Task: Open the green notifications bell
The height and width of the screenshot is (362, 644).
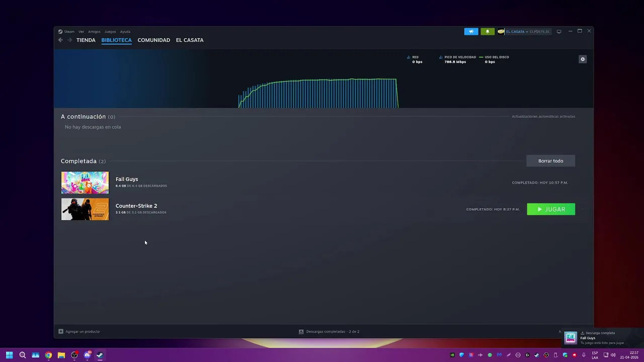Action: tap(487, 31)
